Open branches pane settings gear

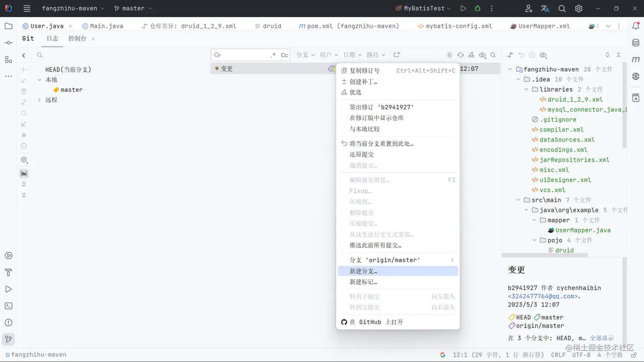[x=24, y=160]
